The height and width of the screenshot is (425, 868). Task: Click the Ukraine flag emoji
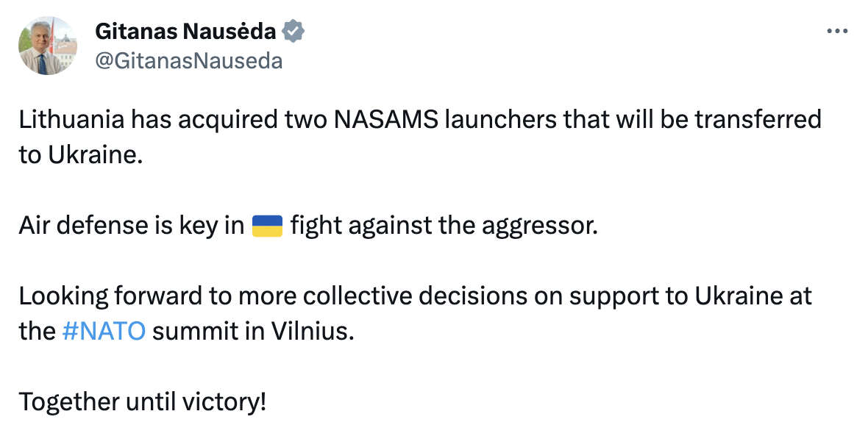267,226
